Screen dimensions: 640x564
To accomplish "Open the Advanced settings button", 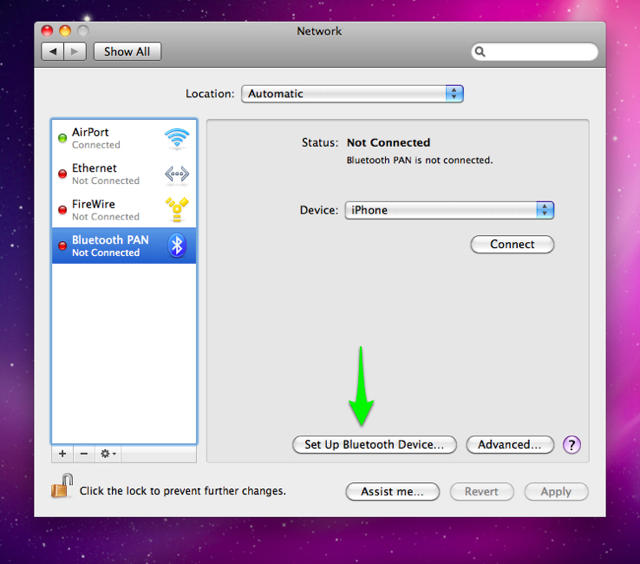I will [x=509, y=445].
